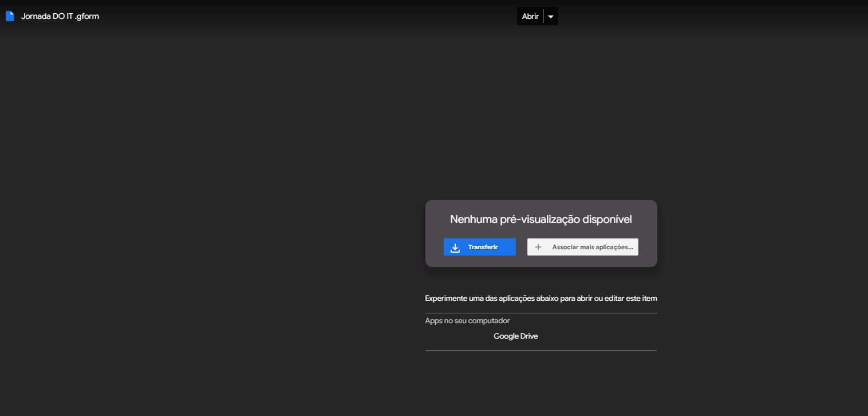Click the file name Jornada DO IT .gform
The width and height of the screenshot is (868, 416).
(x=60, y=17)
